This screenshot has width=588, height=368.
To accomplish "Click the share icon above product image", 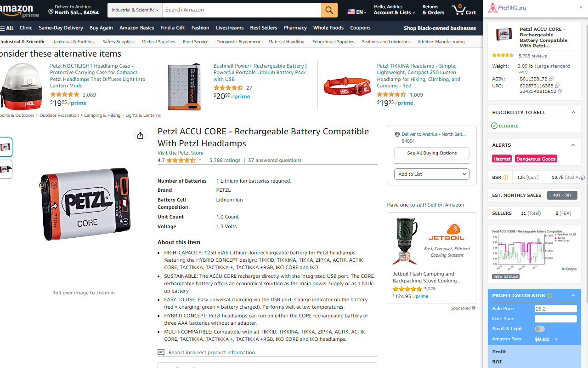I will (140, 135).
